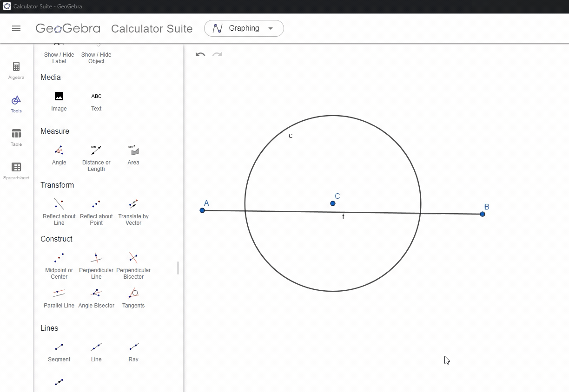This screenshot has width=569, height=392.
Task: Click the Undo button
Action: (199, 54)
